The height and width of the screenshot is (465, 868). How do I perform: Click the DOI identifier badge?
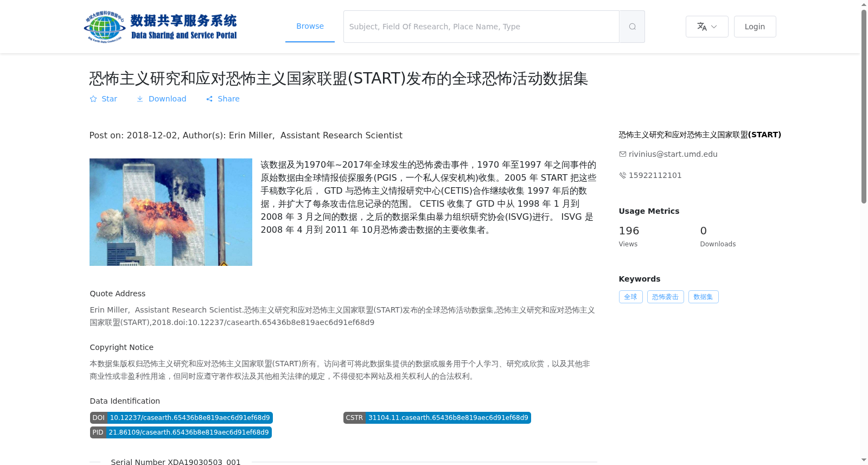tap(181, 418)
